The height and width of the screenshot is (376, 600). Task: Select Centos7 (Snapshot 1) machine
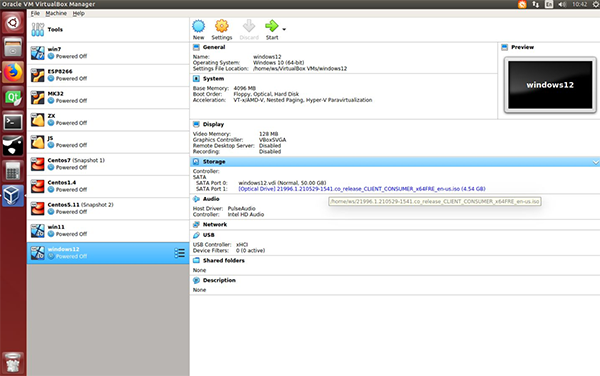108,164
